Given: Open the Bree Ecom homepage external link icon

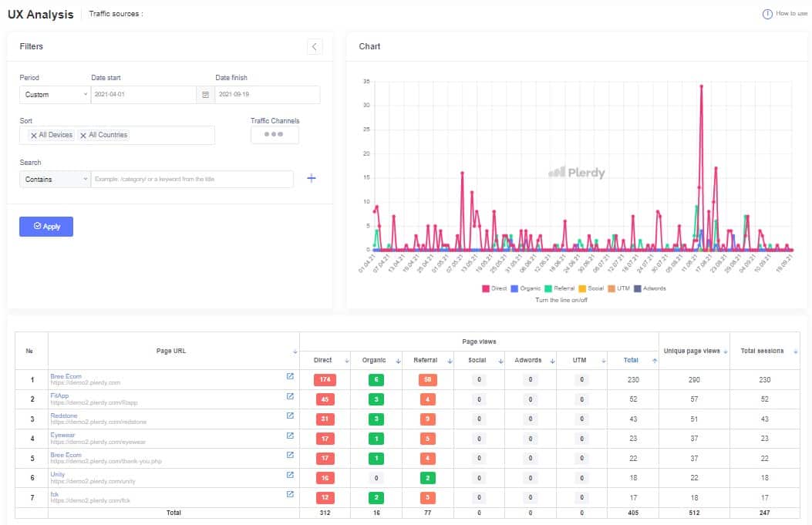Looking at the screenshot, I should coord(290,376).
